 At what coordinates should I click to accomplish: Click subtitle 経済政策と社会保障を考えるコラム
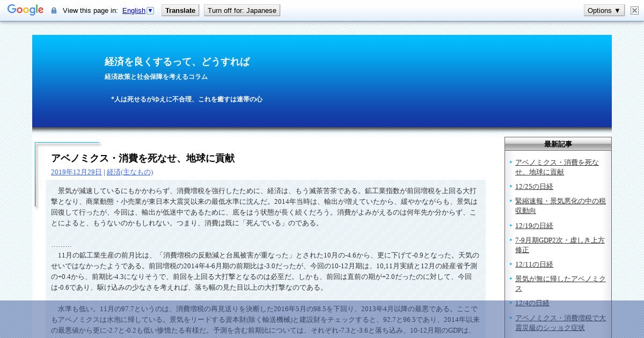pyautogui.click(x=156, y=77)
